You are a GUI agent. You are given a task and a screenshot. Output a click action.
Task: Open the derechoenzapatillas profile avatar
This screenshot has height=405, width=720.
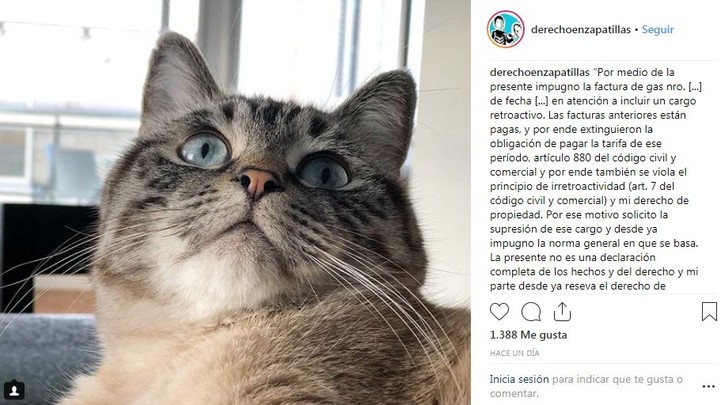pyautogui.click(x=505, y=29)
